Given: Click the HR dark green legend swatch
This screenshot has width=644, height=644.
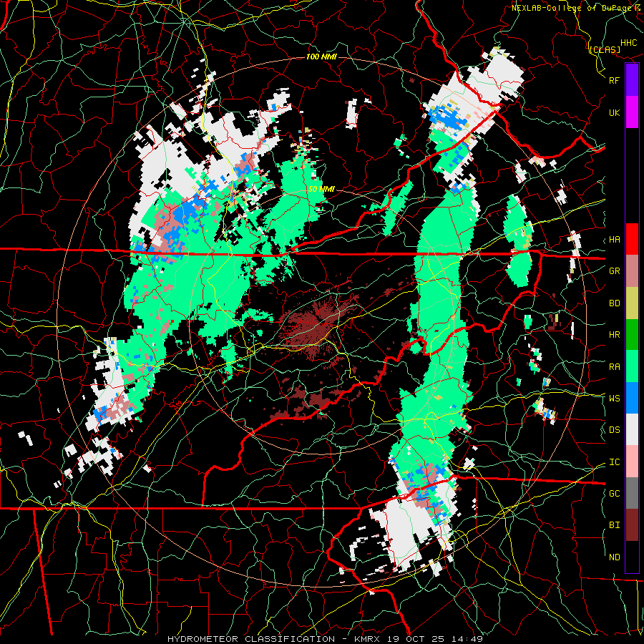Looking at the screenshot, I should (632, 335).
